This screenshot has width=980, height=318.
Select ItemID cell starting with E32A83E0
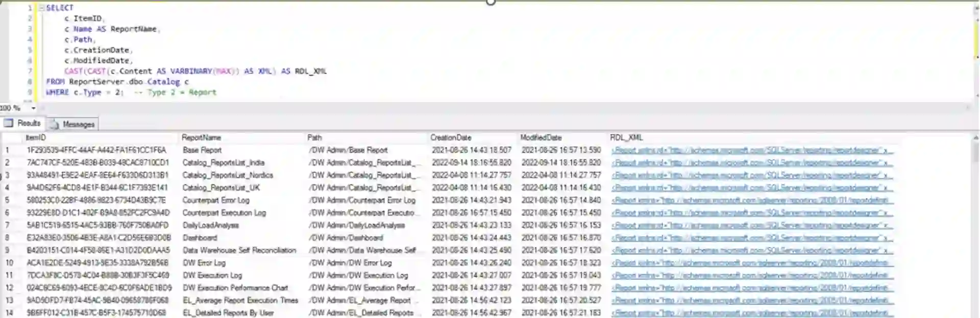[x=99, y=238]
